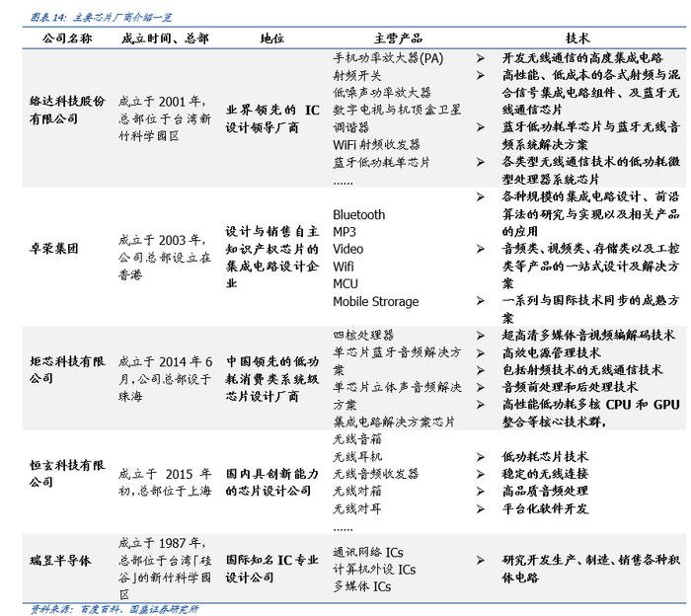Click product 手机功率放大器(PA)
Viewport: 691px width, 616px height.
(x=388, y=58)
